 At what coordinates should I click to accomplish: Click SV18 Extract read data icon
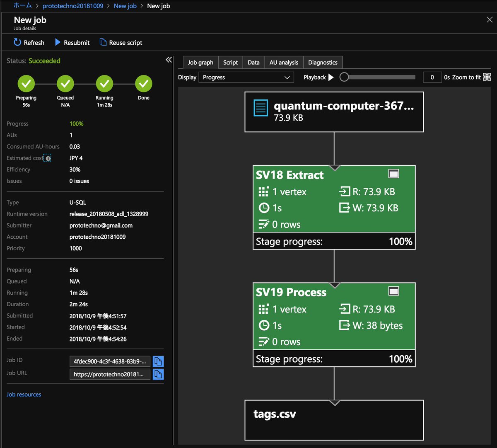(344, 191)
